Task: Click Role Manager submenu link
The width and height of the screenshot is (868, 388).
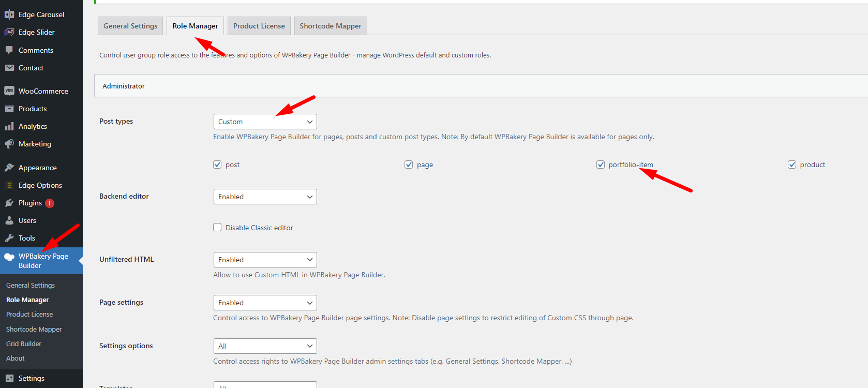Action: (x=27, y=300)
